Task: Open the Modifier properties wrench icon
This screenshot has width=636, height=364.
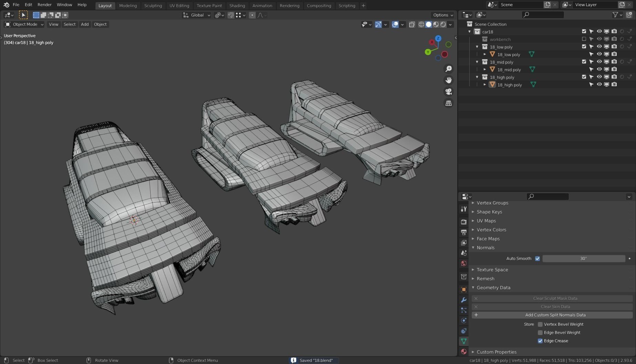Action: (464, 300)
